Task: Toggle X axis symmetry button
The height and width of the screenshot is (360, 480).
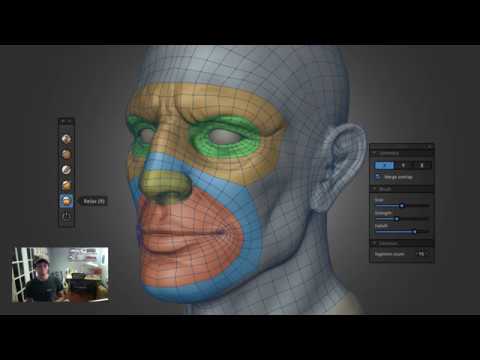Action: [x=384, y=165]
